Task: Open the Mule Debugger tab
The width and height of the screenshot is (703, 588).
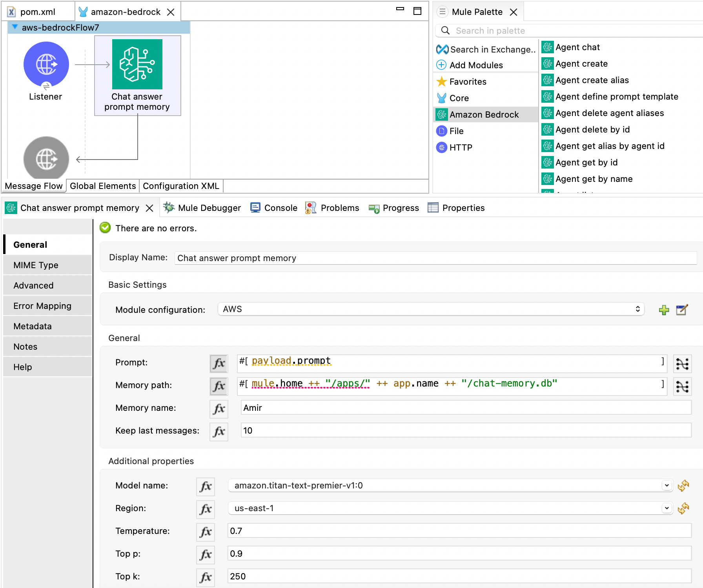Action: (202, 208)
